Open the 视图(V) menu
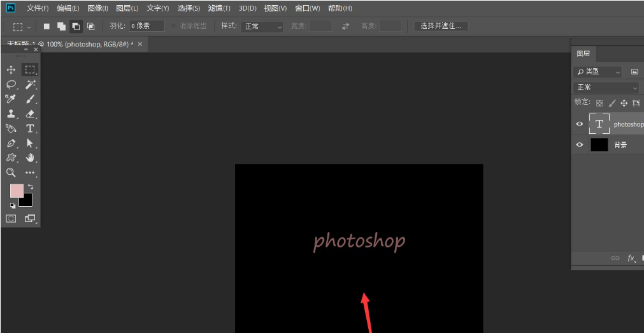 pos(275,8)
